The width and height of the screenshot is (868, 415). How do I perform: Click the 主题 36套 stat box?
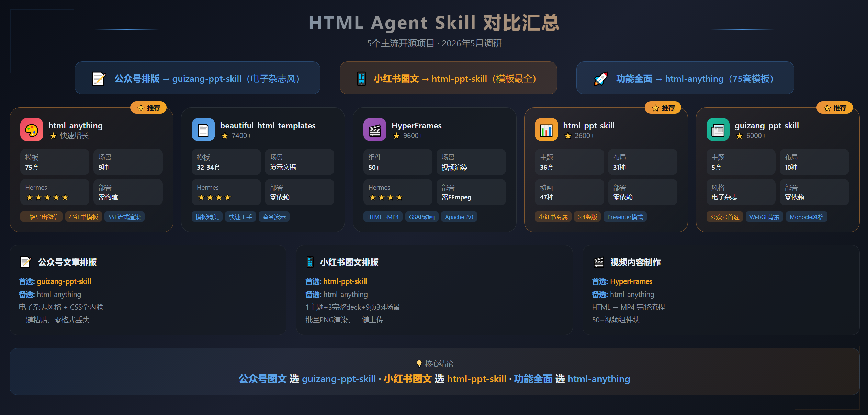point(569,162)
